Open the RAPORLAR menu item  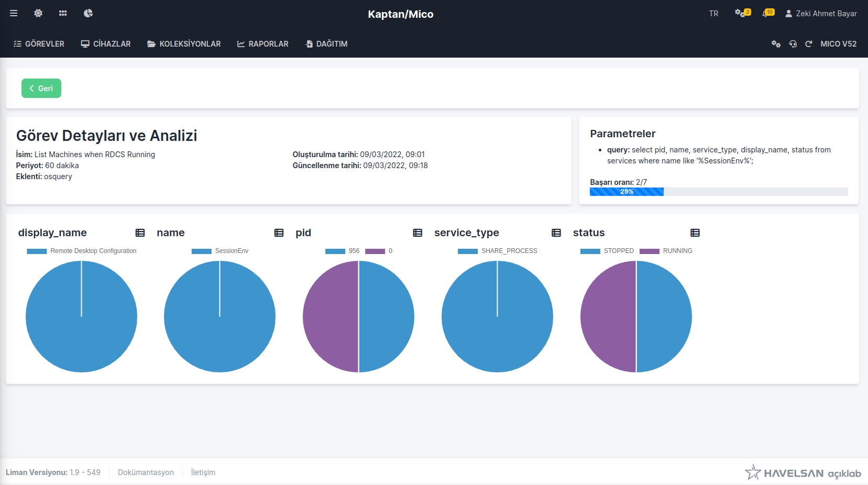coord(263,44)
